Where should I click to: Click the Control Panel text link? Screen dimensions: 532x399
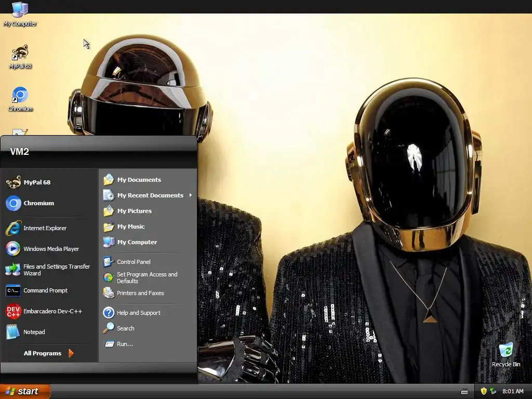click(134, 262)
